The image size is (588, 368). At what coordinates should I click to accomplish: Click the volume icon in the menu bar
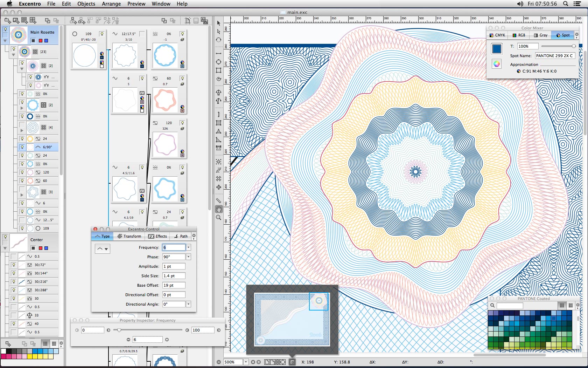tap(520, 4)
